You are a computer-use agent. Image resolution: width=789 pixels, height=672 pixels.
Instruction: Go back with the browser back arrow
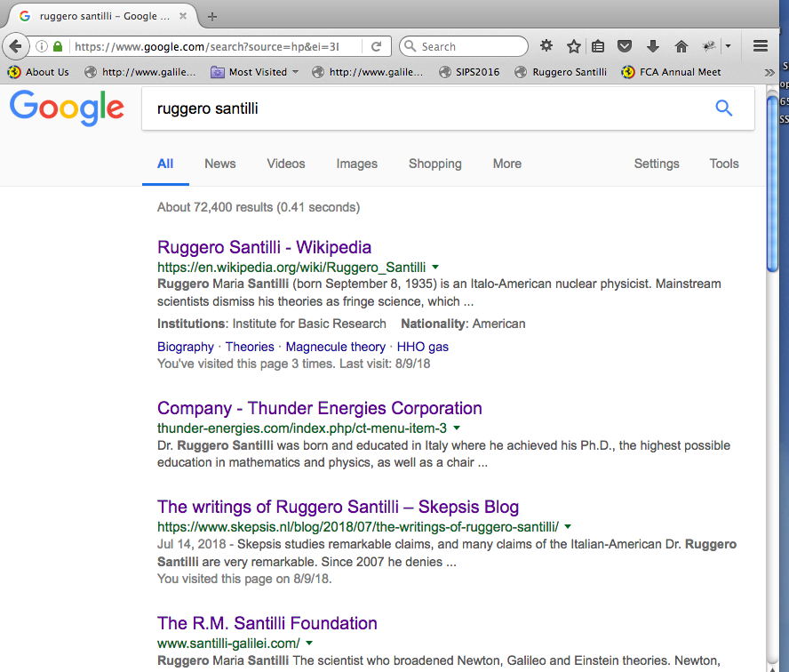coord(16,47)
